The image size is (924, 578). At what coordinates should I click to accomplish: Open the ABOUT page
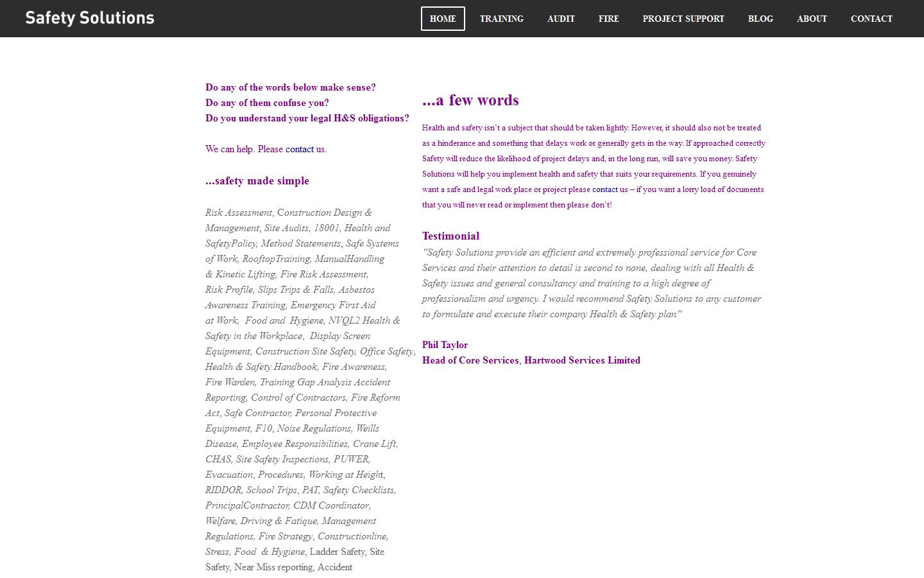(x=812, y=19)
